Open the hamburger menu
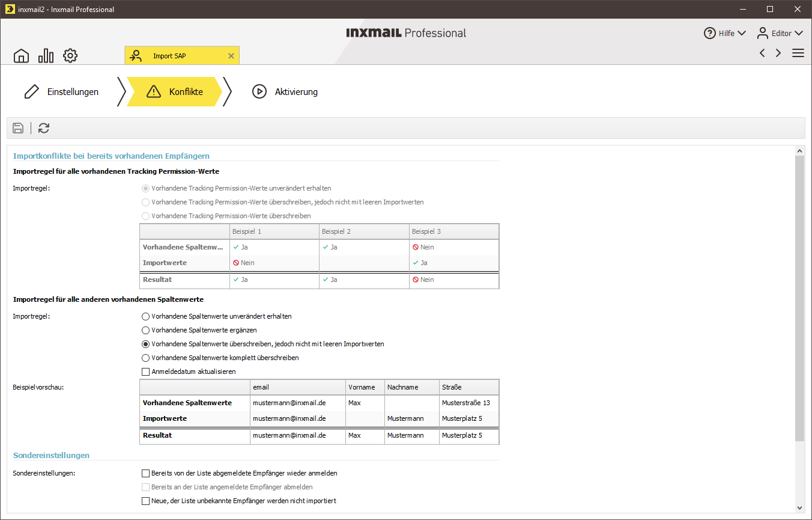Screen dimensions: 812x520 (x=798, y=53)
